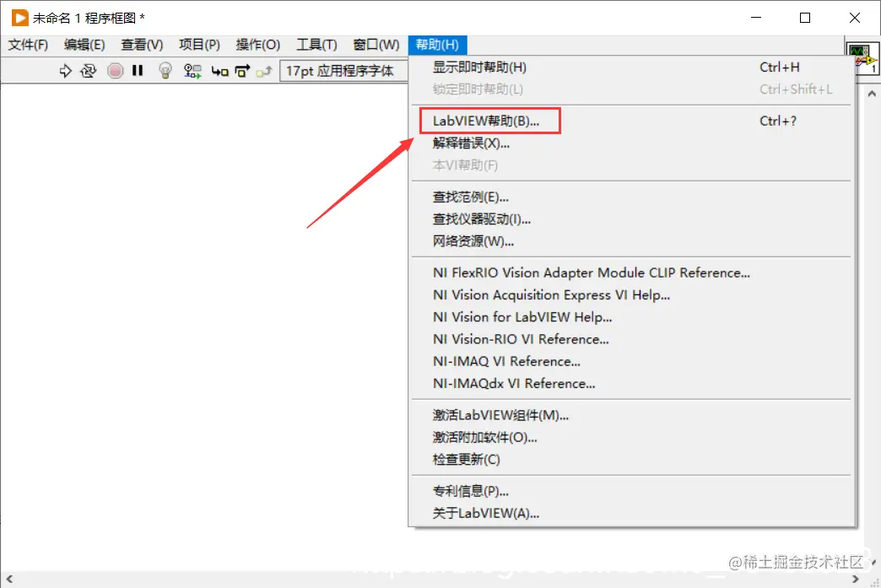This screenshot has width=881, height=588.
Task: Click the VI icon pane at top right
Action: (x=862, y=58)
